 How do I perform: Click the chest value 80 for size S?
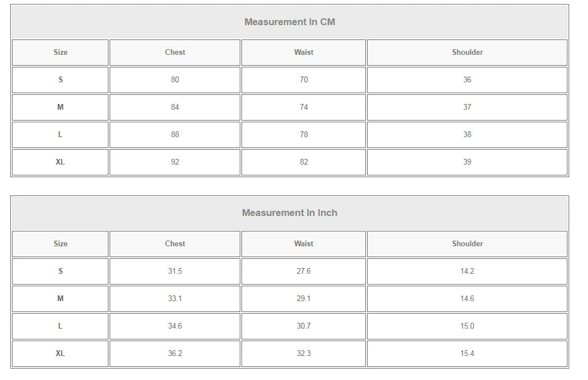pyautogui.click(x=175, y=80)
